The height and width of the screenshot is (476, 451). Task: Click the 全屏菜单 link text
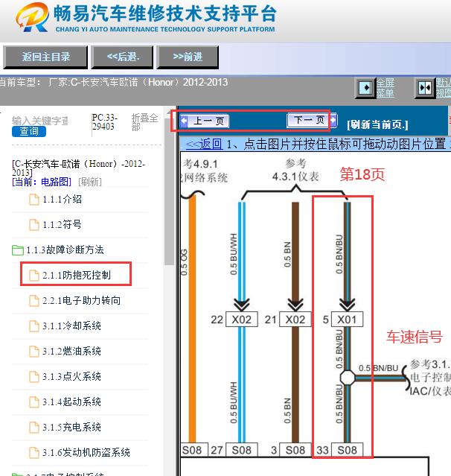pyautogui.click(x=386, y=88)
